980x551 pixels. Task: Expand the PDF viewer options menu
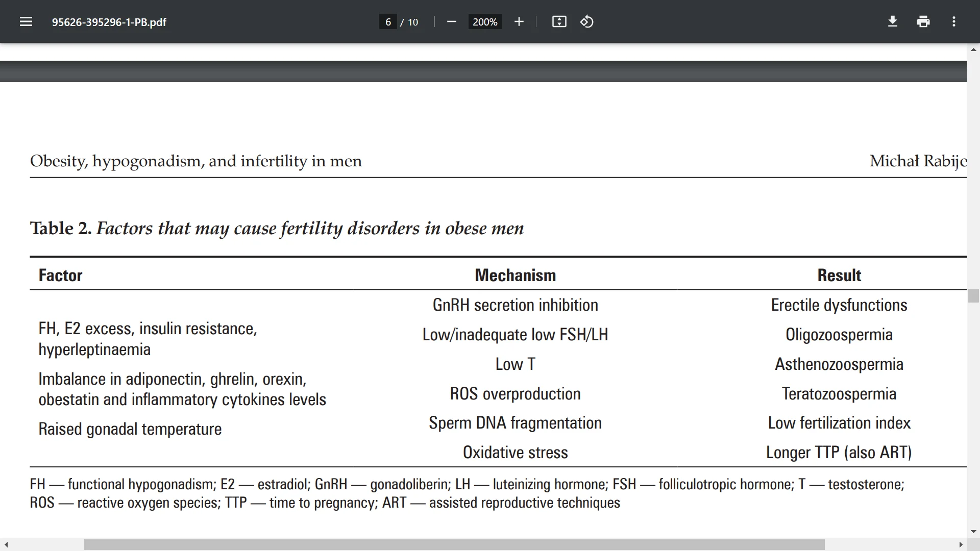954,21
